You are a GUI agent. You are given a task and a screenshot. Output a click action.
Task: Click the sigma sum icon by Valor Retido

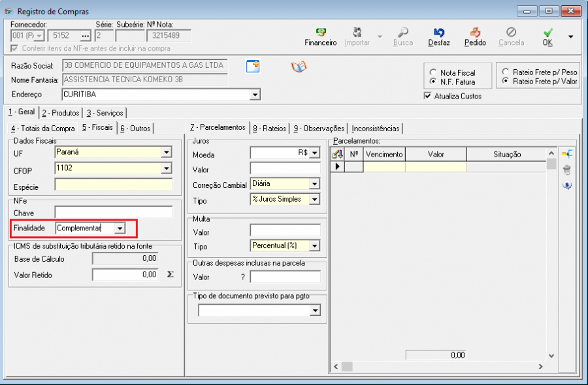[x=171, y=275]
